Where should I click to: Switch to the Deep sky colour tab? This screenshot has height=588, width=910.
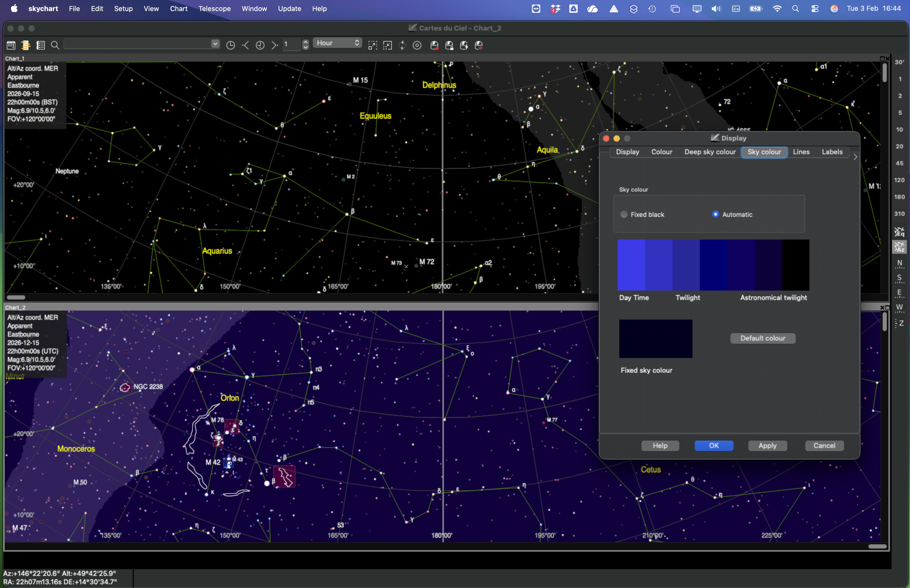pos(710,152)
